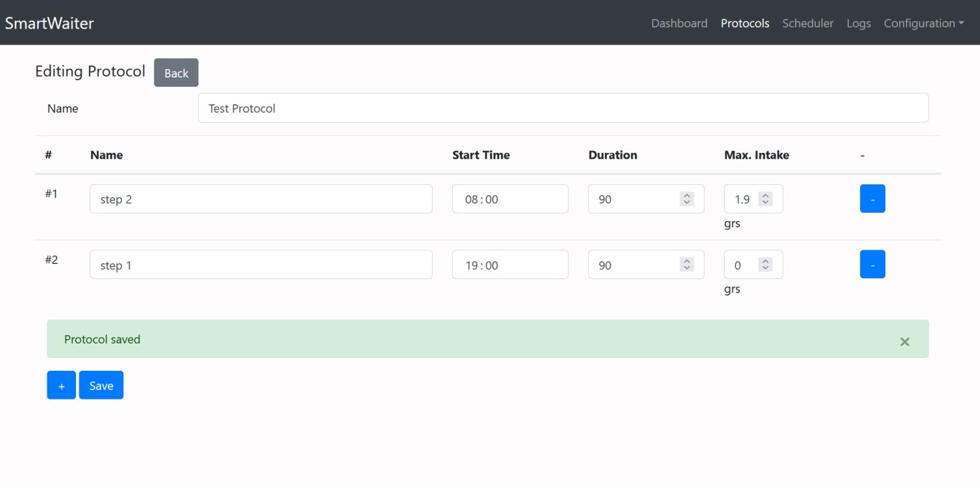Switch to the Logs page
980x487 pixels.
coord(858,23)
